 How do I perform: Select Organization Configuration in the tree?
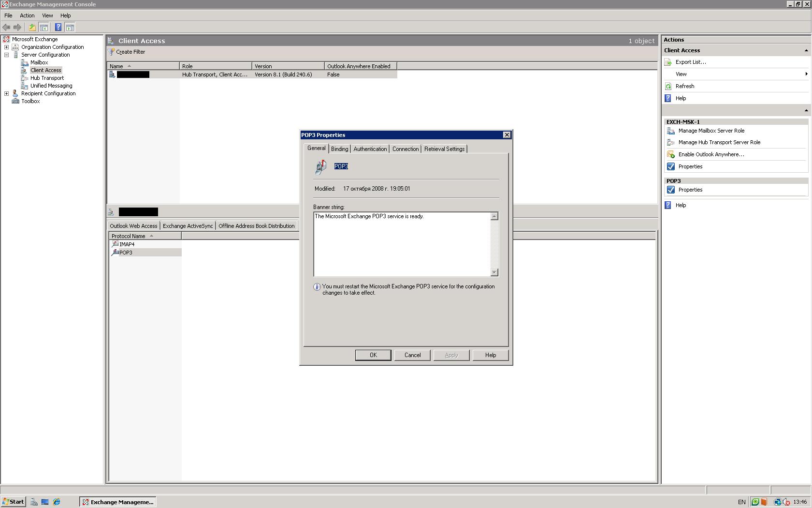pyautogui.click(x=52, y=47)
